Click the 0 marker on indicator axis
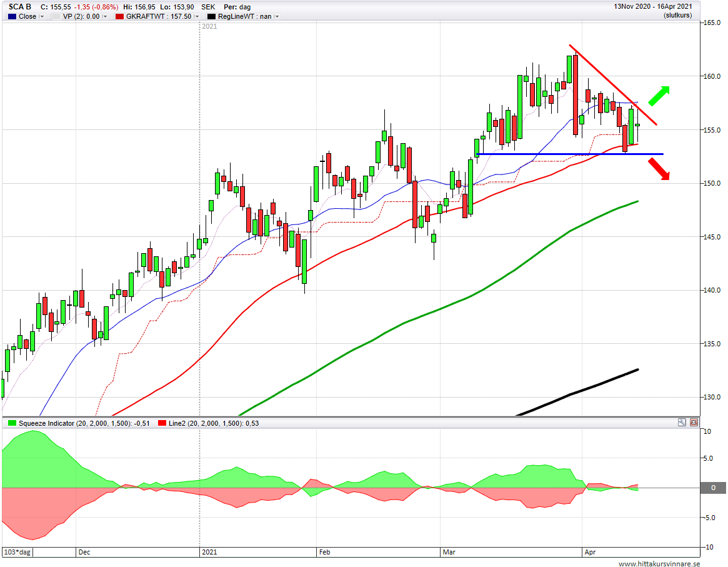This screenshot has width=728, height=567. point(713,488)
